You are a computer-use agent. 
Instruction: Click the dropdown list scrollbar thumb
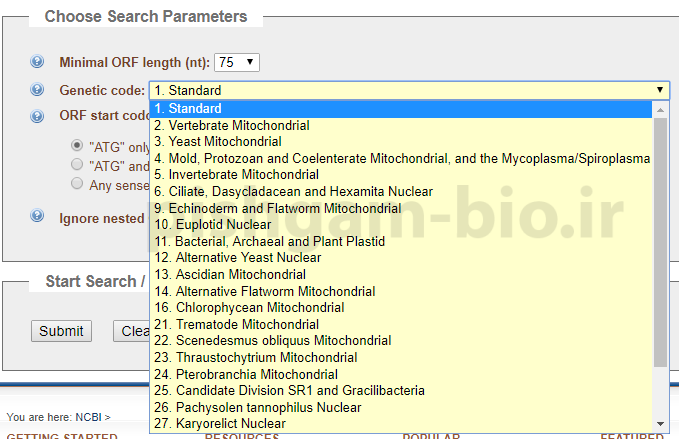[660, 240]
